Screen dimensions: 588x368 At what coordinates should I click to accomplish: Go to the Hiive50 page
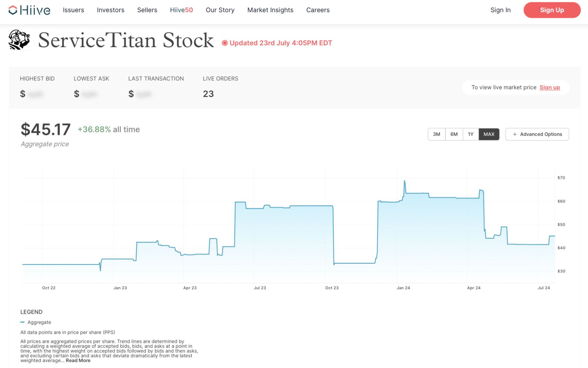181,10
